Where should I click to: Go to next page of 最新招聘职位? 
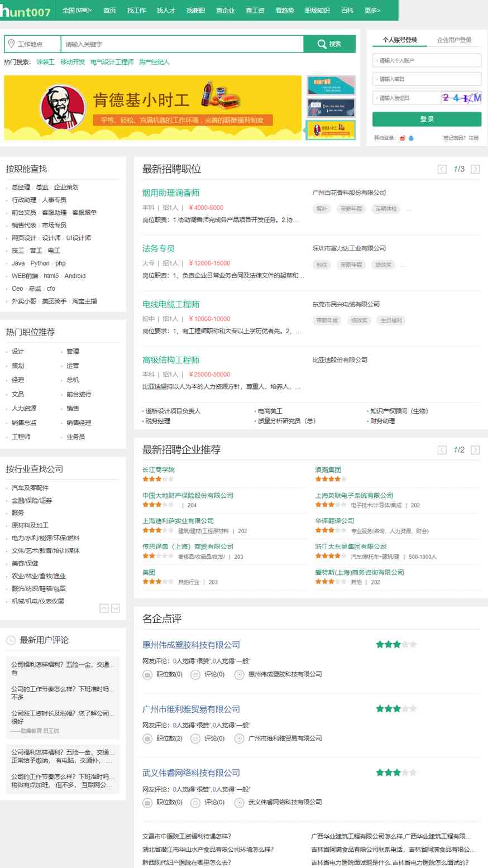(475, 169)
